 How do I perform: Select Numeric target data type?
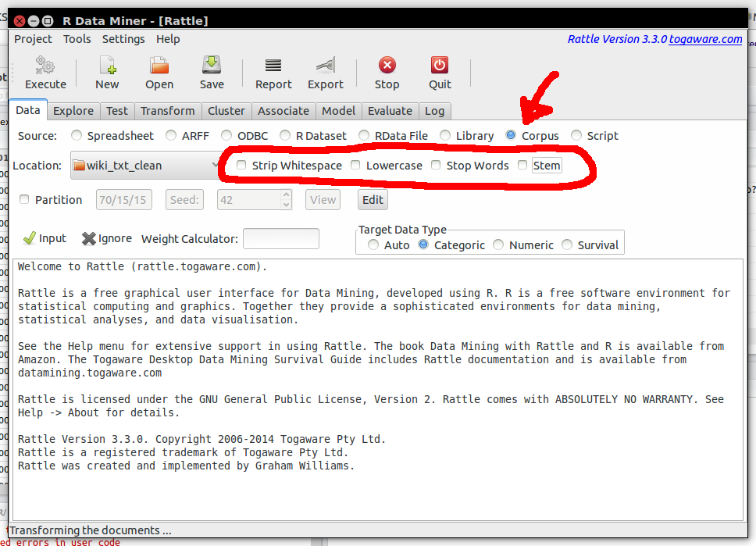click(498, 244)
